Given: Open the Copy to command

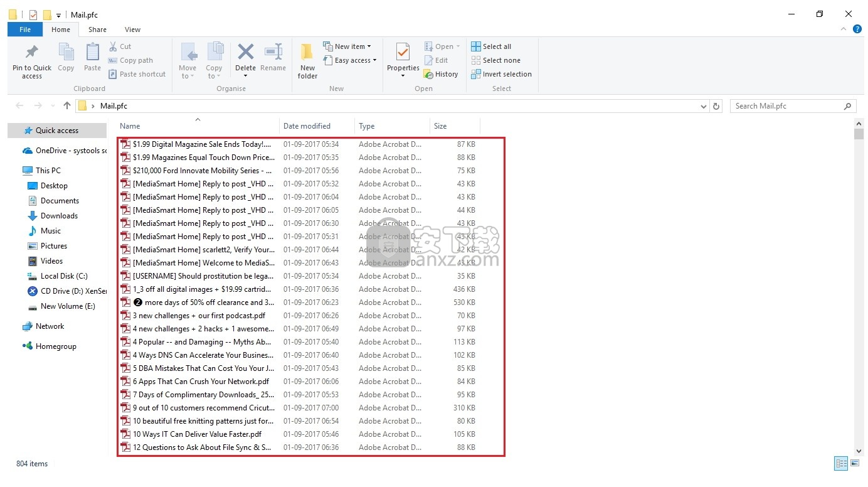Looking at the screenshot, I should 214,61.
